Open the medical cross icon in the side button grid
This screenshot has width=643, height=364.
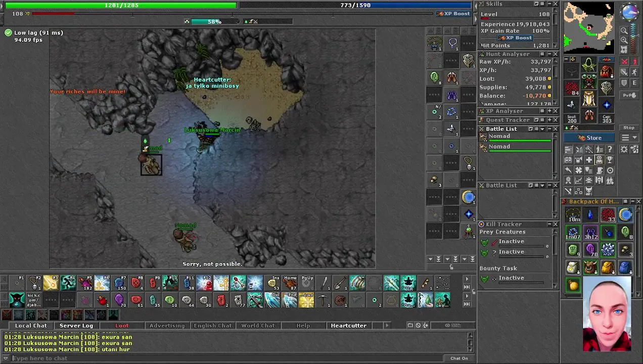coord(589,160)
